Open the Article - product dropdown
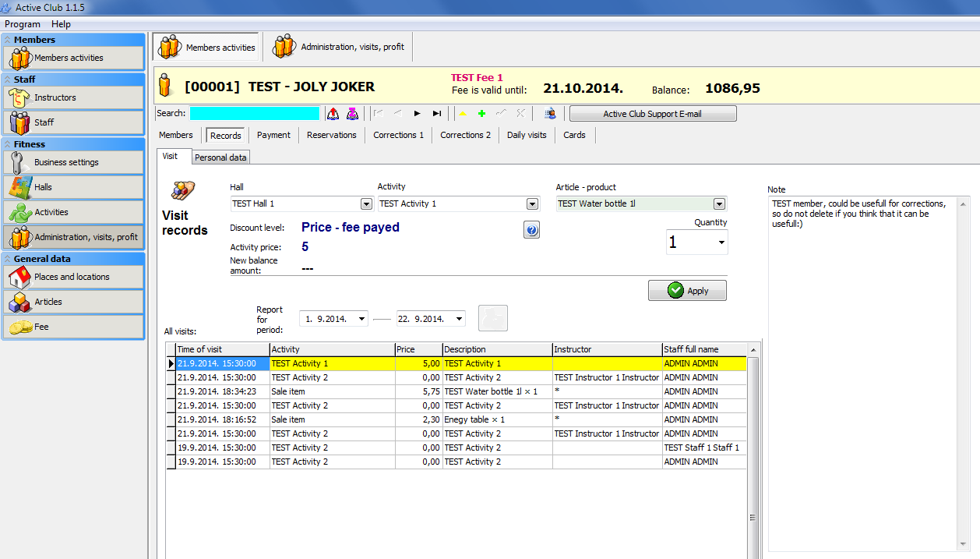 (x=720, y=204)
